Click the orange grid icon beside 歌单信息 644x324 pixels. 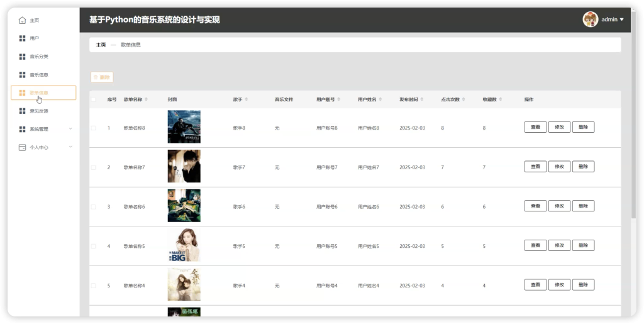pos(22,93)
